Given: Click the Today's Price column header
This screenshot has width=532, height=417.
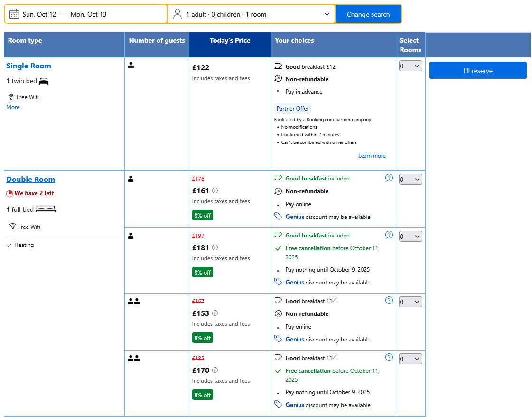Looking at the screenshot, I should (230, 41).
